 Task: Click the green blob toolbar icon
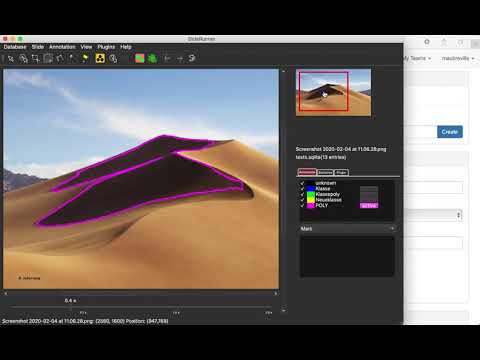click(152, 58)
